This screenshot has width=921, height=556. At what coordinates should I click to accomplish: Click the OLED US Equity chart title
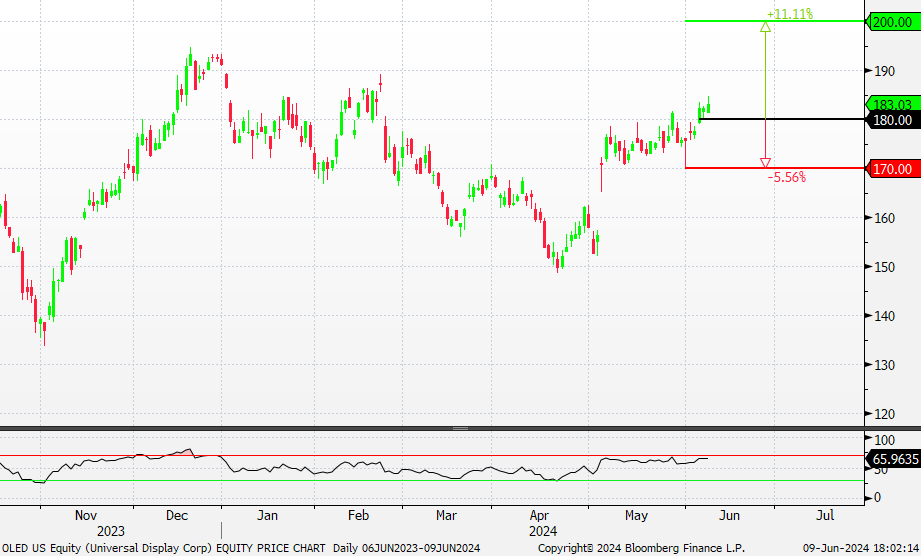coord(163,548)
